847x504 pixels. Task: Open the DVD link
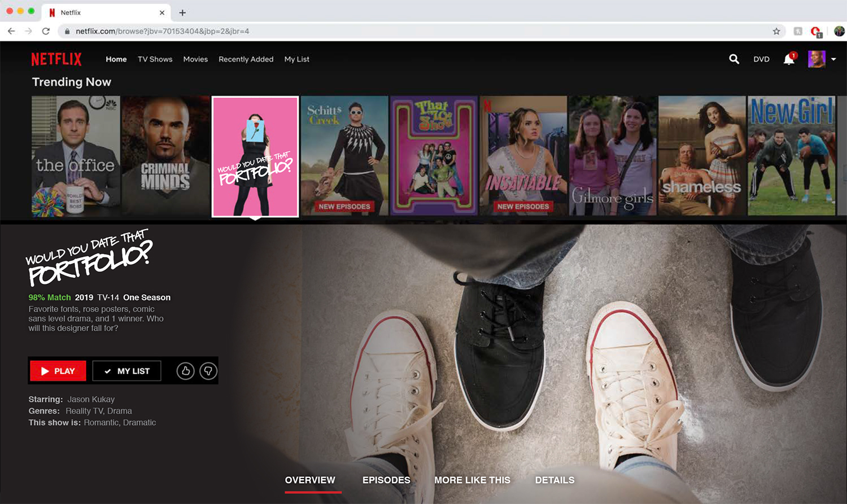(x=761, y=59)
